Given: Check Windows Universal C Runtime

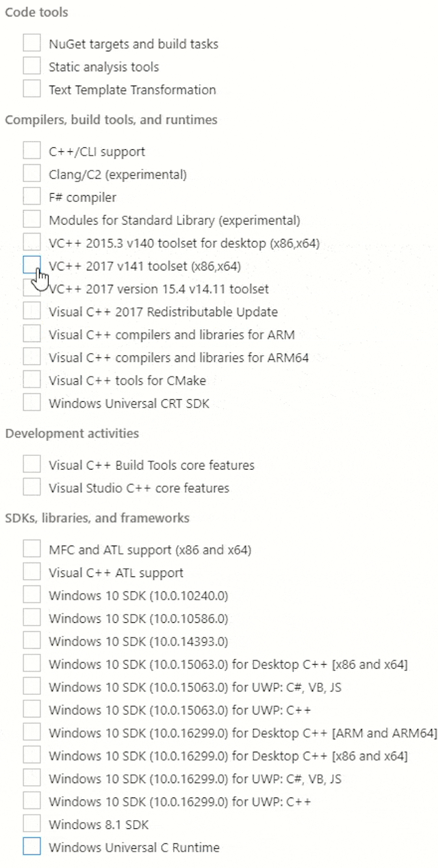Looking at the screenshot, I should tap(31, 846).
